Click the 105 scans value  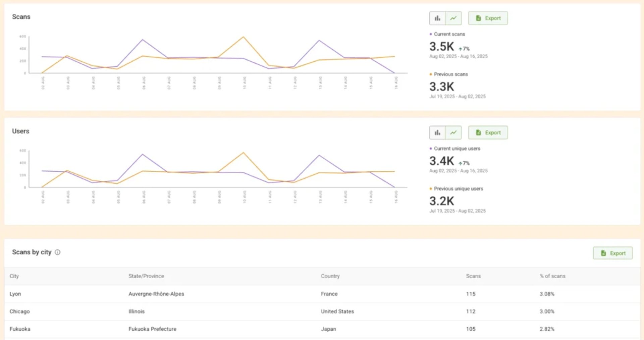click(471, 329)
